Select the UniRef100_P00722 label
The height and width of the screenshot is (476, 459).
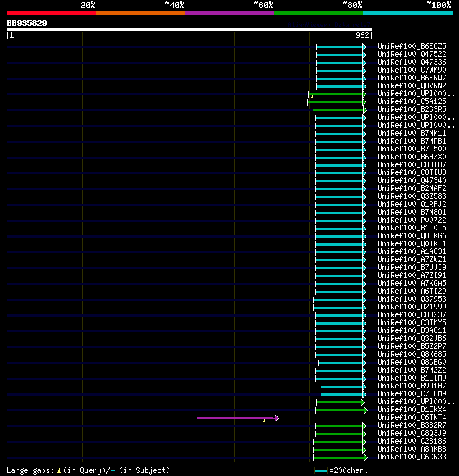(412, 220)
